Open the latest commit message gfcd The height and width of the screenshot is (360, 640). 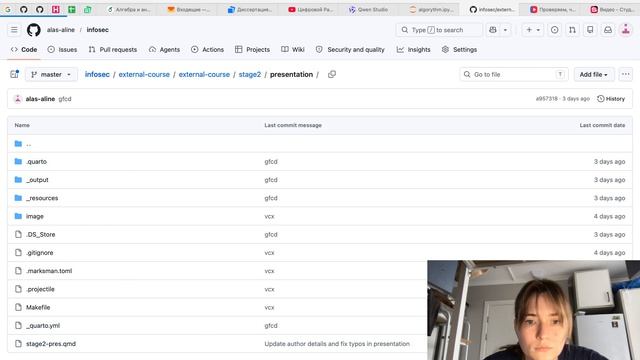[x=65, y=99]
